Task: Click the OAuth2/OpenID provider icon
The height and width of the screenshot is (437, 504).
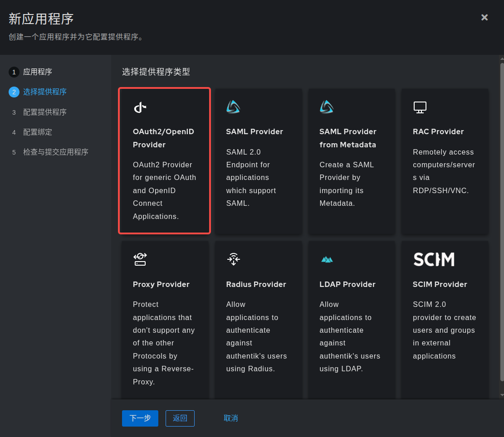Action: coord(140,107)
